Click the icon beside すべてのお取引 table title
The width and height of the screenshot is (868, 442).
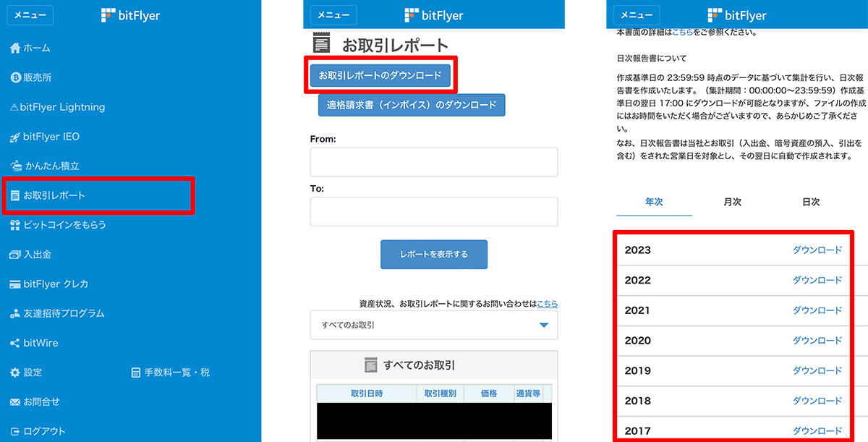(371, 365)
